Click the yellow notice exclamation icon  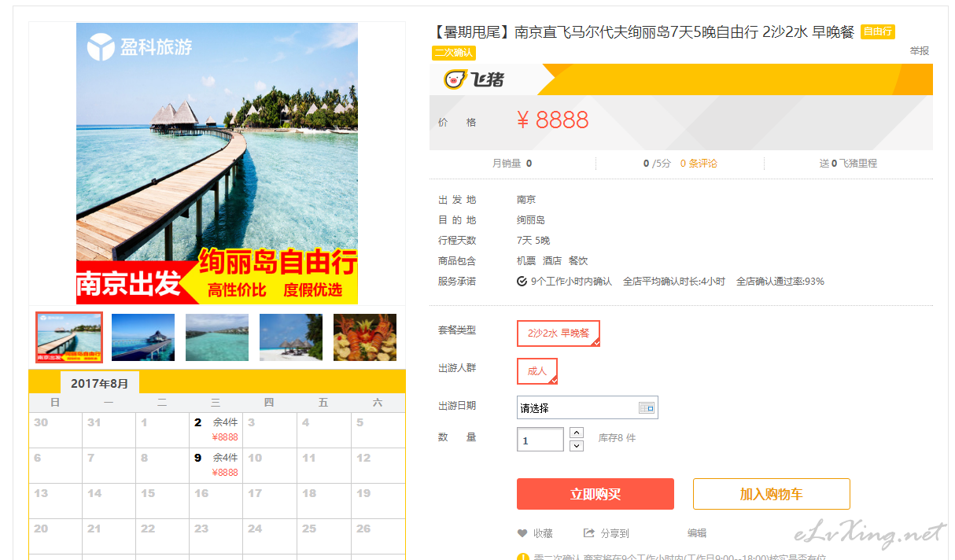coord(522,557)
